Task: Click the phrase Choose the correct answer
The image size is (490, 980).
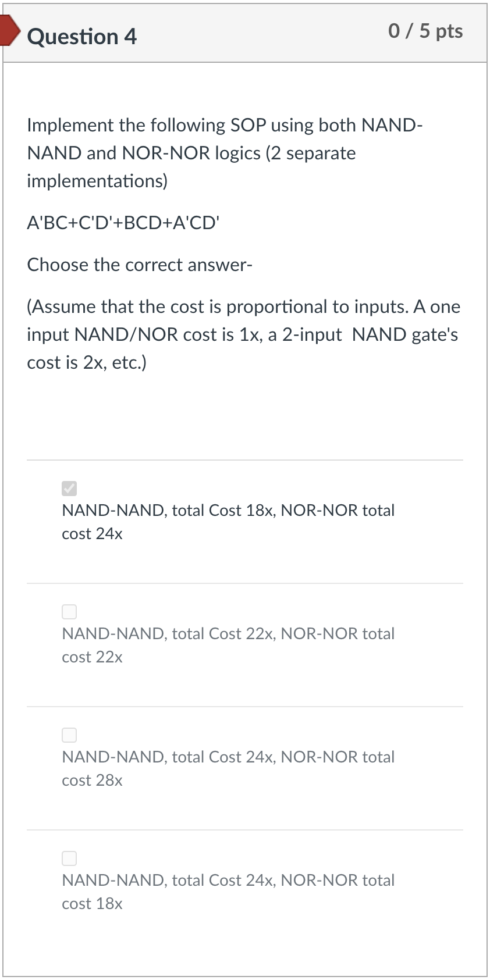Action: (140, 265)
